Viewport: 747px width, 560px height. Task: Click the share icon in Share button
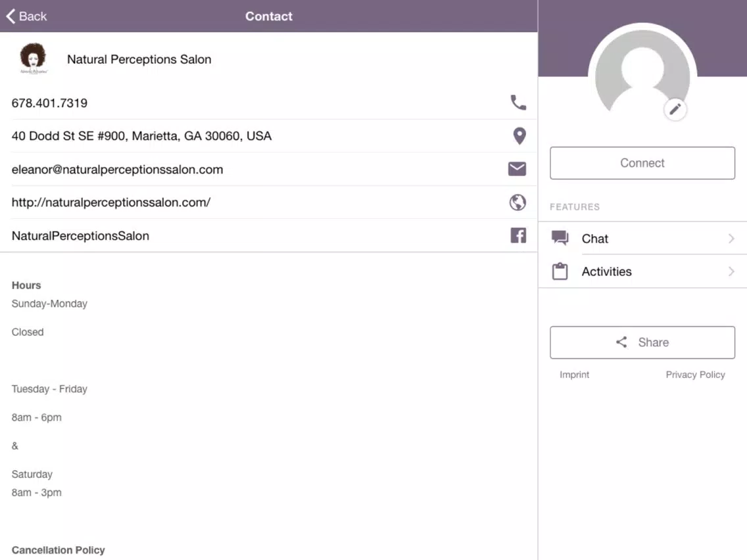(x=621, y=342)
